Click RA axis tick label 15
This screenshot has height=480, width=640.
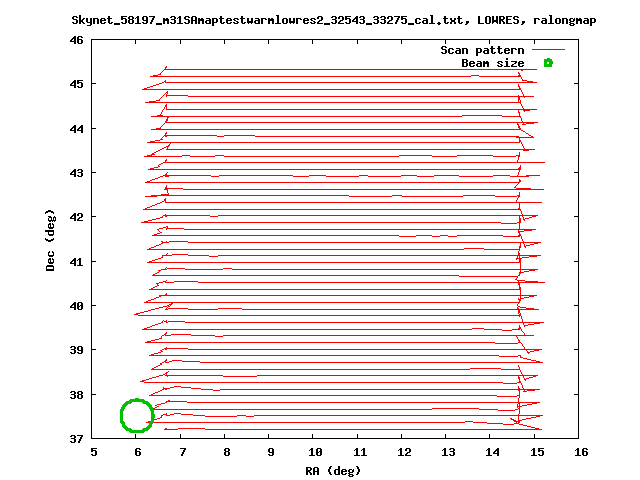[537, 452]
